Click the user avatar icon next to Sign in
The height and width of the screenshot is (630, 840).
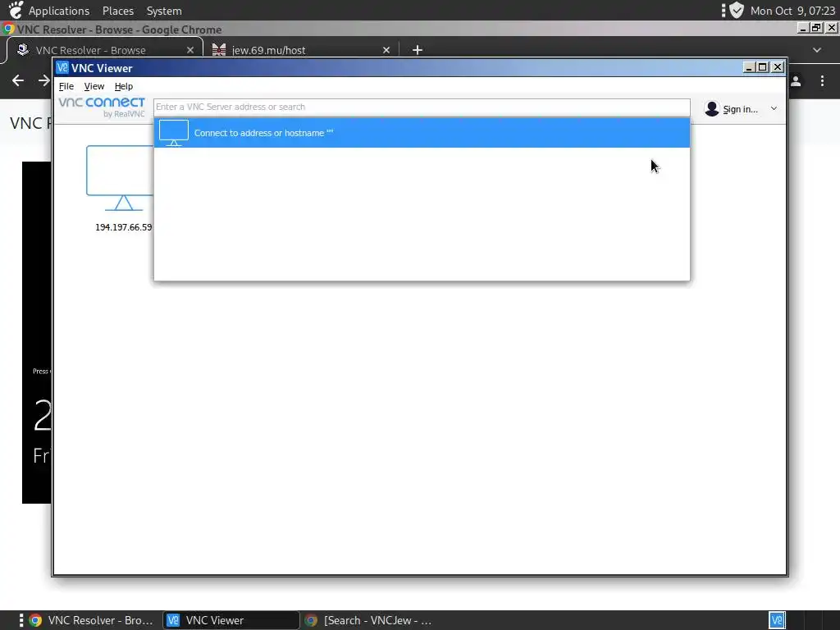[711, 109]
